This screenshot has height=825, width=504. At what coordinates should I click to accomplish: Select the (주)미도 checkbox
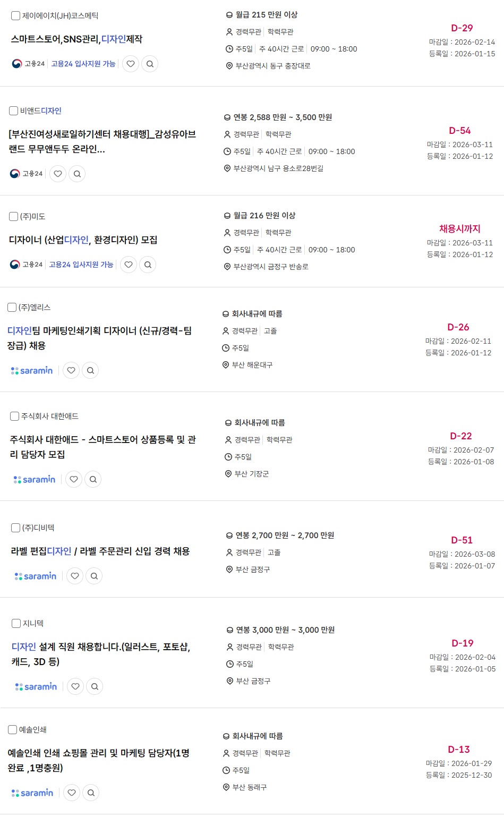pyautogui.click(x=14, y=217)
